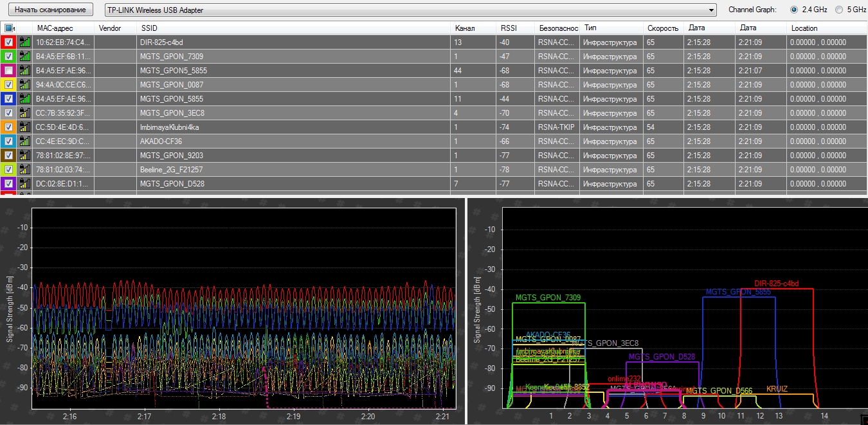Click signal bars icon of MGTS_GPON_7309 row
This screenshot has height=425, width=868.
pos(25,57)
